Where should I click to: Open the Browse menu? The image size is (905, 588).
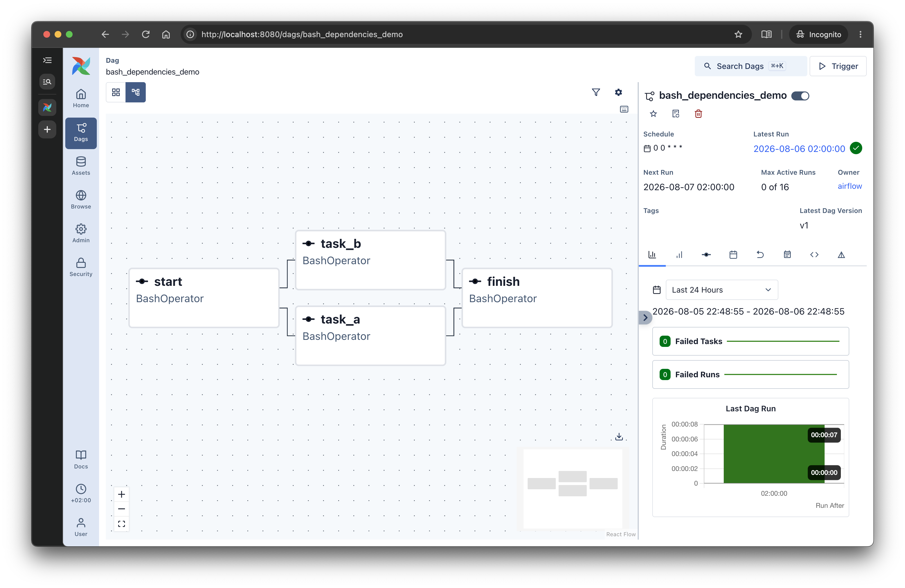tap(80, 200)
